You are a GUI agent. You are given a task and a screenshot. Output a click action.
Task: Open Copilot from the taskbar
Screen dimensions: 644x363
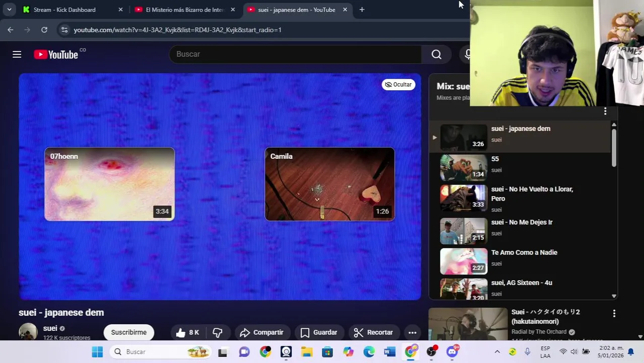click(x=348, y=352)
